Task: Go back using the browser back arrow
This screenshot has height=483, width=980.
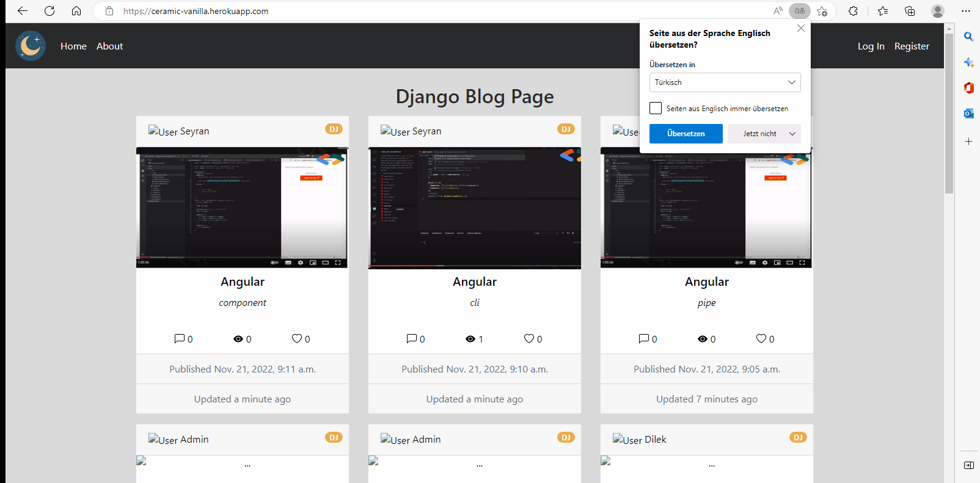Action: click(23, 11)
